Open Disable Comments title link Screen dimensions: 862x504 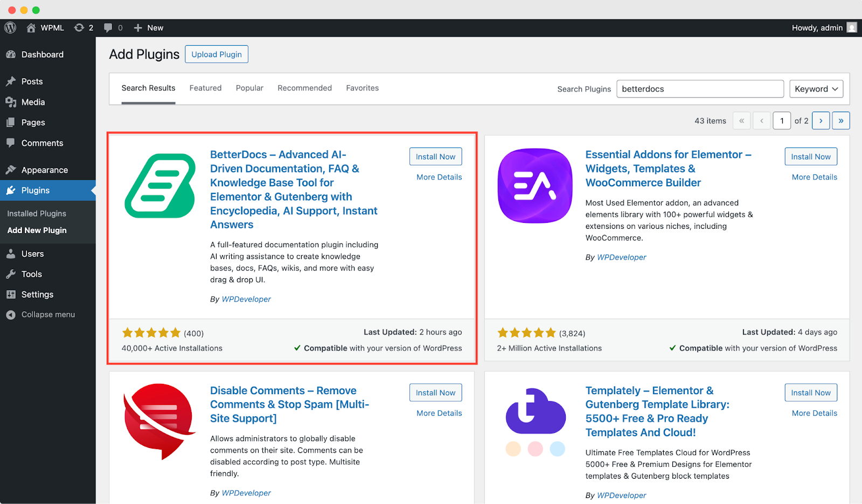pos(290,404)
